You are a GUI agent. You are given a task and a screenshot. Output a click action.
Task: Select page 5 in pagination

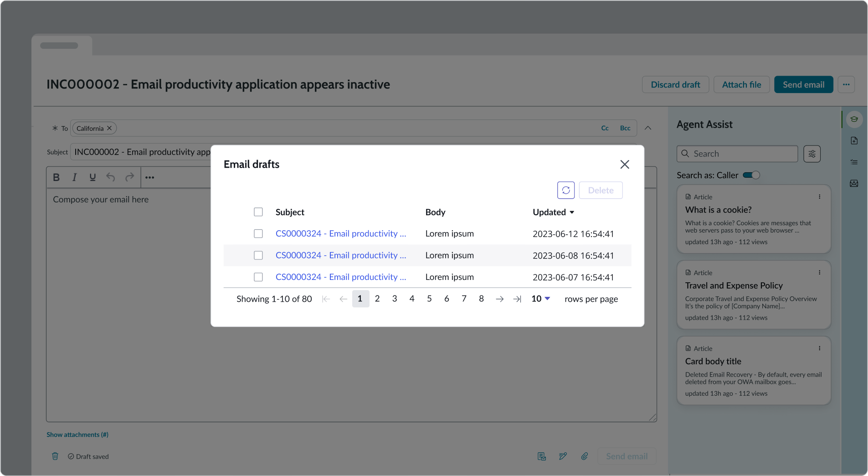pyautogui.click(x=429, y=299)
